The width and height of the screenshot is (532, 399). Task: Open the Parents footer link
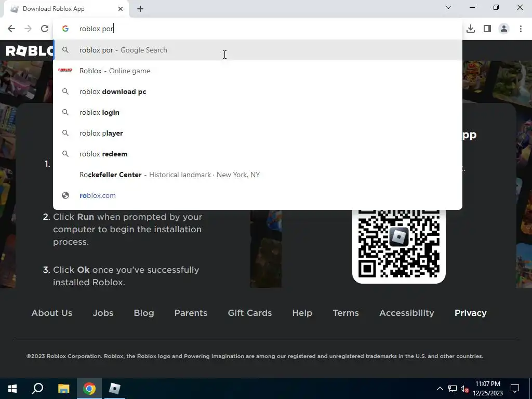tap(191, 313)
